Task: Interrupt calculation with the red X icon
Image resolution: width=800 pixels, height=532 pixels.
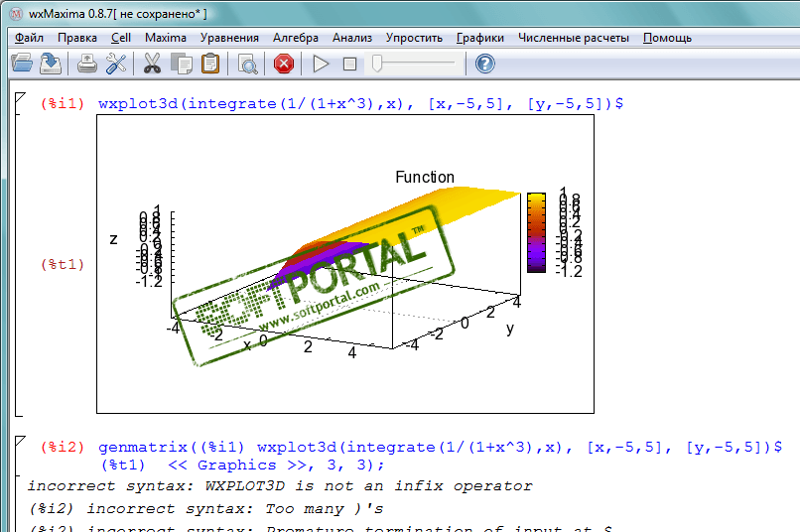Action: pos(284,64)
